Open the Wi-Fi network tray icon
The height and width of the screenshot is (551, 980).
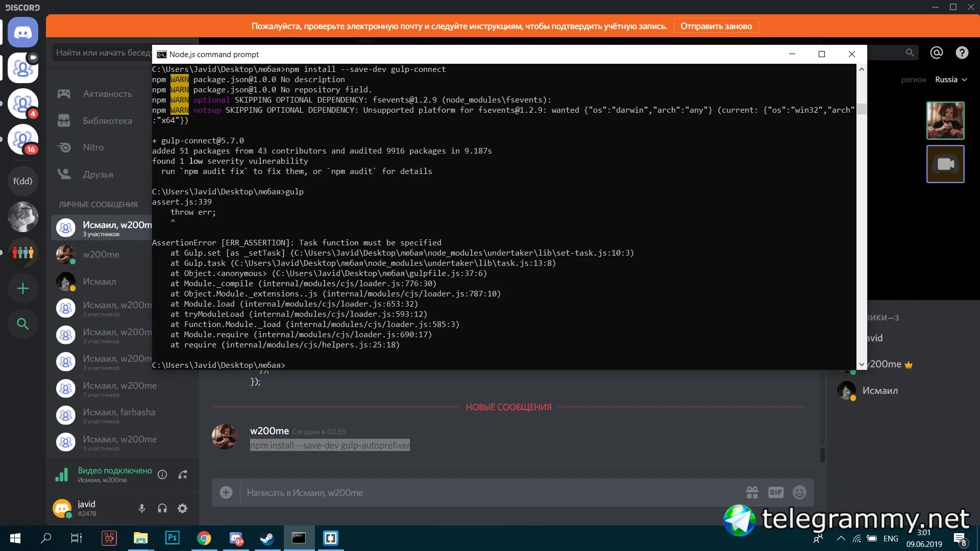click(857, 538)
